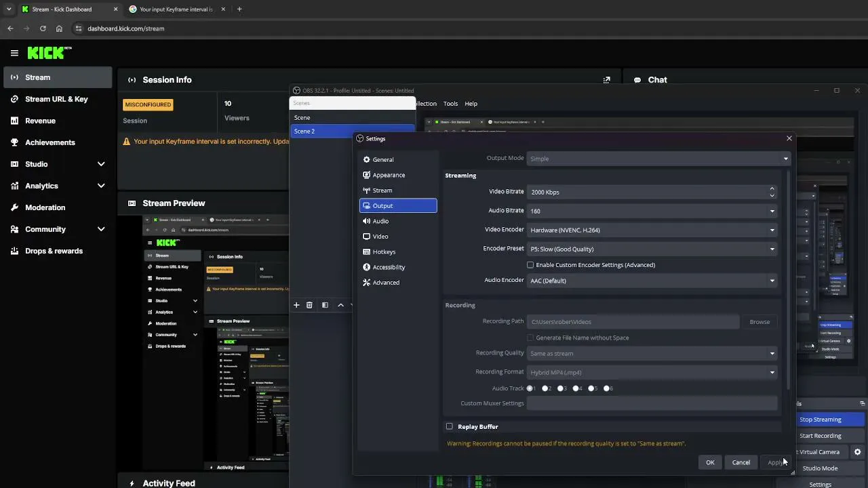Screen dimensions: 868x488
Task: Open Audio settings in OBS
Action: tap(398, 221)
